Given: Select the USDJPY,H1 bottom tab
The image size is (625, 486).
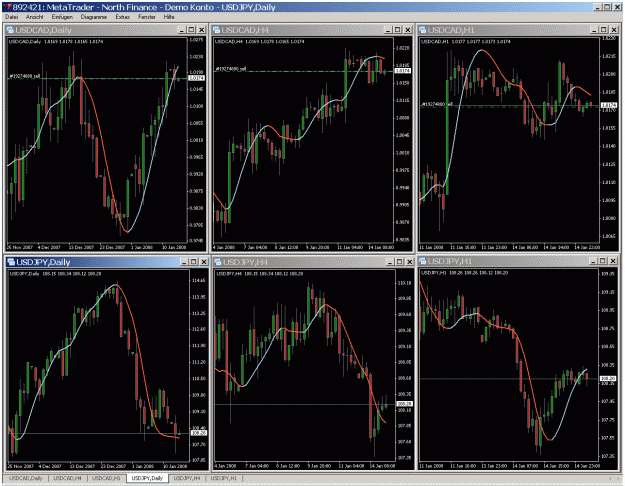Looking at the screenshot, I should click(224, 478).
